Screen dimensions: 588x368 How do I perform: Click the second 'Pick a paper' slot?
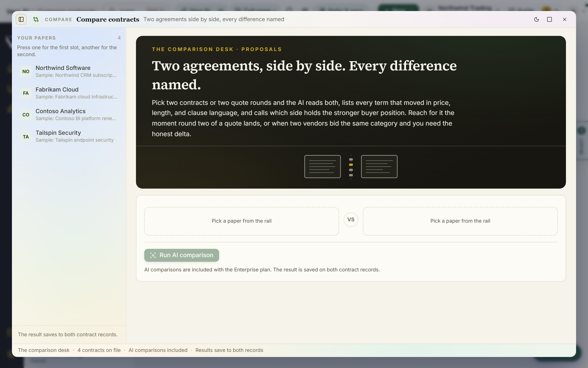(x=460, y=221)
